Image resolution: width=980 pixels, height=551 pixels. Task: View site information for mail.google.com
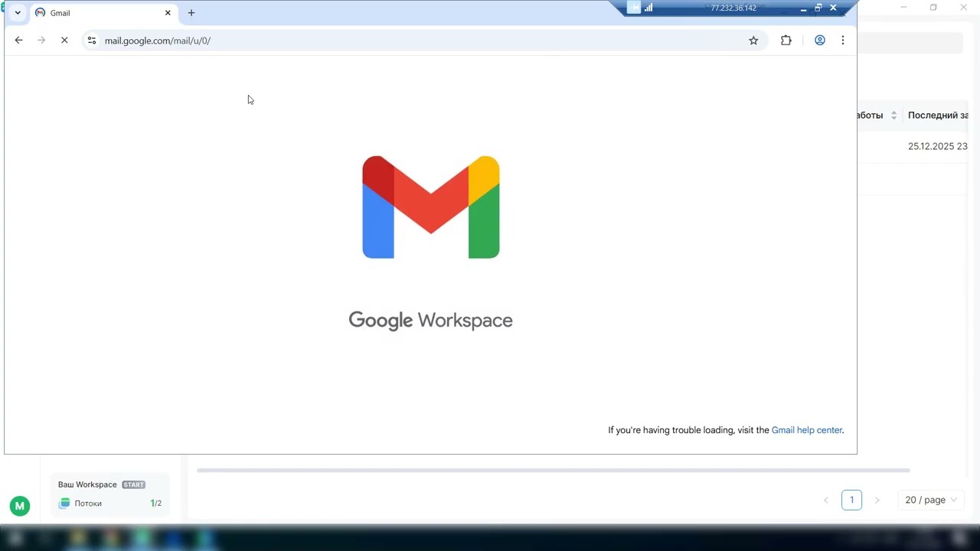pos(92,41)
